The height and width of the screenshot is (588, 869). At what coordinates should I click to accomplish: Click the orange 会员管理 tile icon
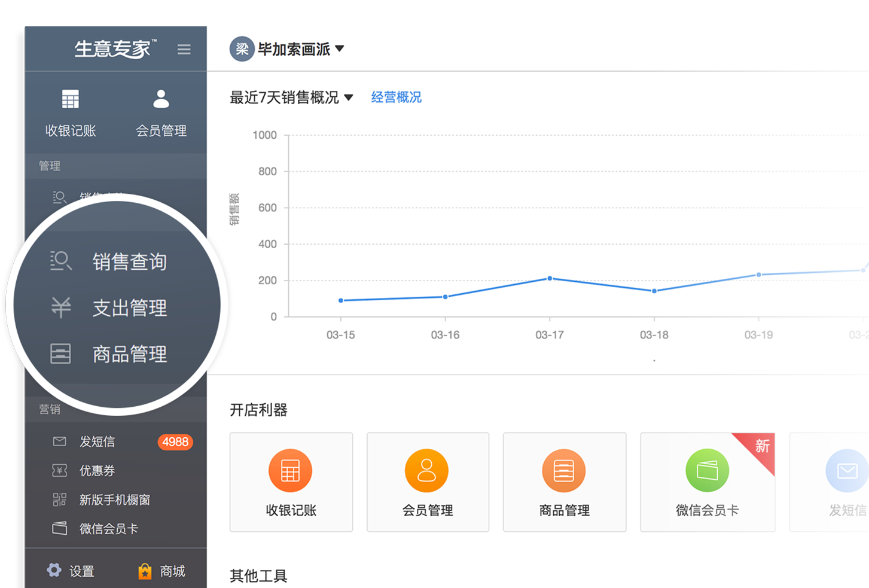pyautogui.click(x=426, y=471)
